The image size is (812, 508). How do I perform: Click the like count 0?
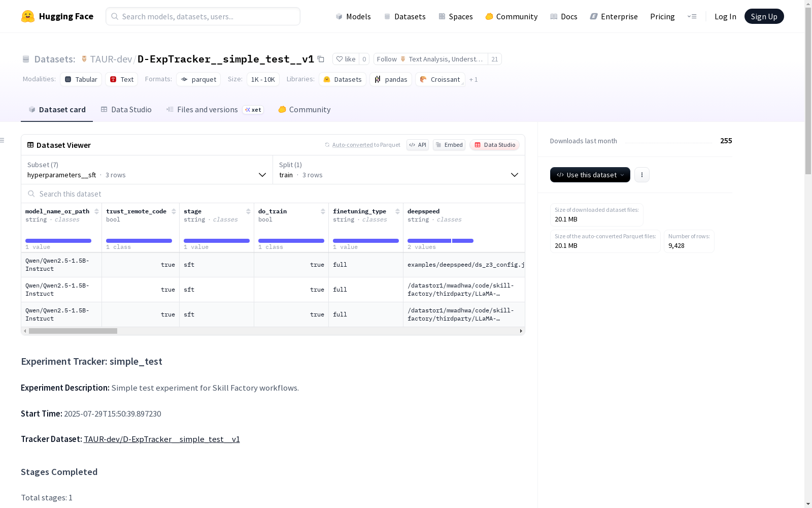coord(364,59)
